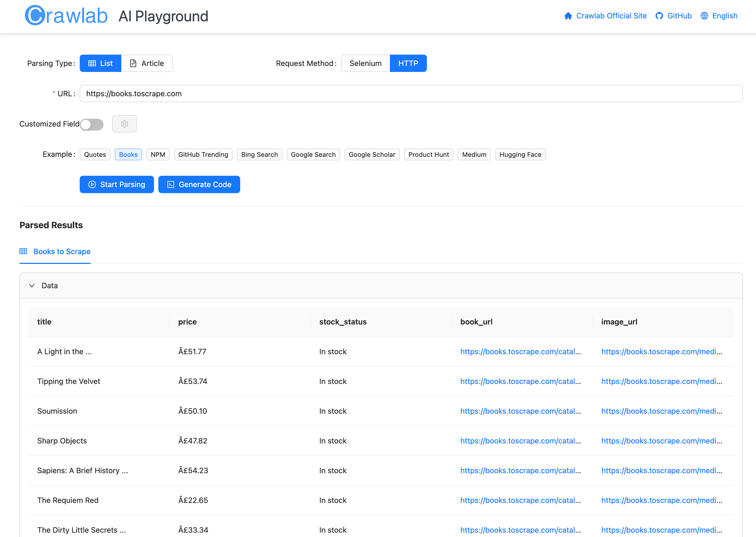Expand the Data section chevron
Image resolution: width=756 pixels, height=537 pixels.
[x=32, y=285]
